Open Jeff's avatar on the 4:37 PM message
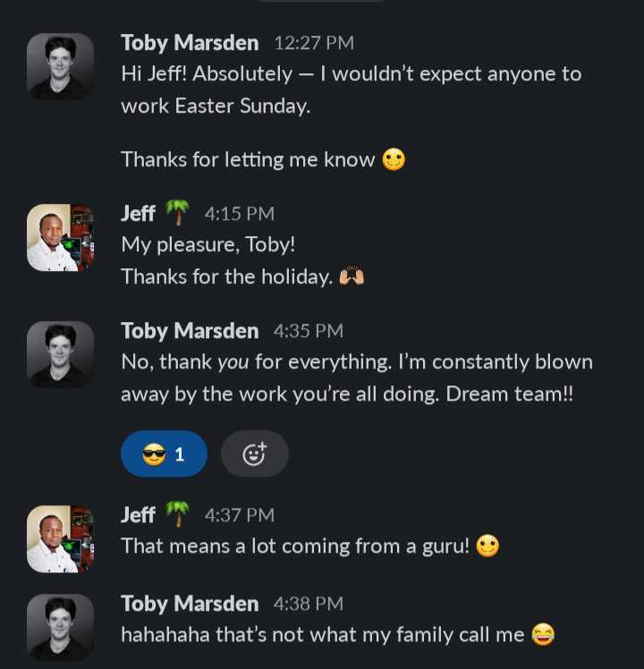Image resolution: width=644 pixels, height=669 pixels. (60, 538)
